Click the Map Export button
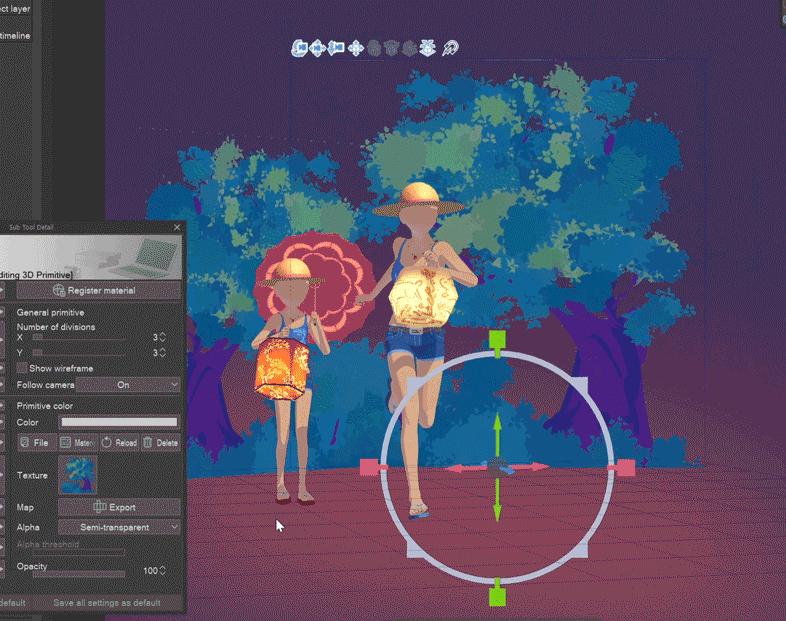Viewport: 786px width, 621px height. click(119, 507)
